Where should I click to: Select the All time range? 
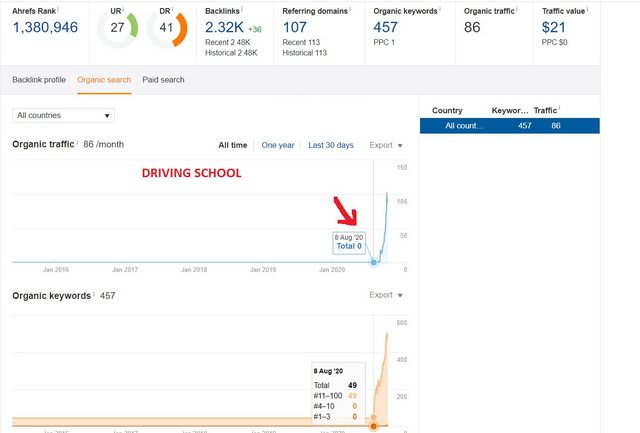pyautogui.click(x=233, y=145)
